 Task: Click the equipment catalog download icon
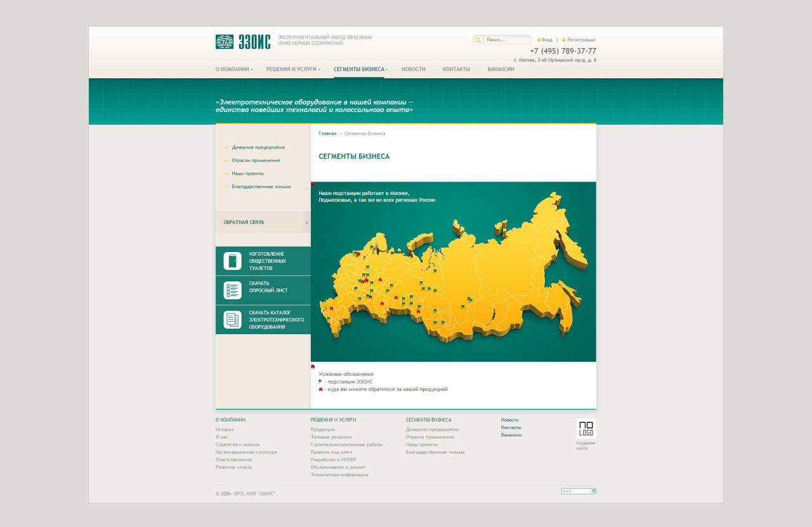[x=232, y=319]
